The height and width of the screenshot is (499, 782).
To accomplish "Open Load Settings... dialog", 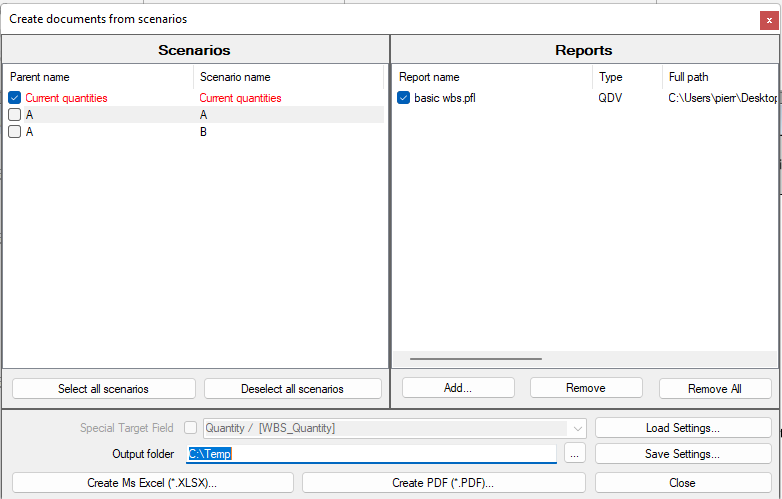I will click(x=682, y=428).
